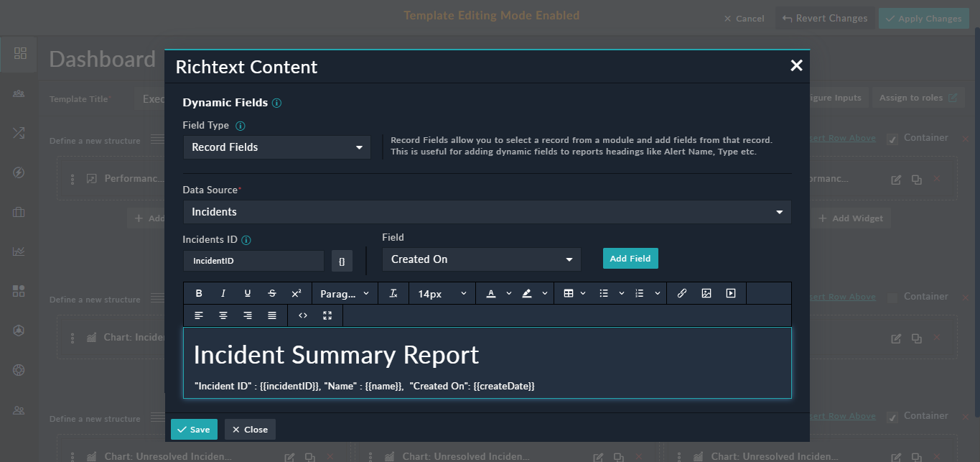Select the align center icon
This screenshot has height=462, width=980.
[223, 315]
